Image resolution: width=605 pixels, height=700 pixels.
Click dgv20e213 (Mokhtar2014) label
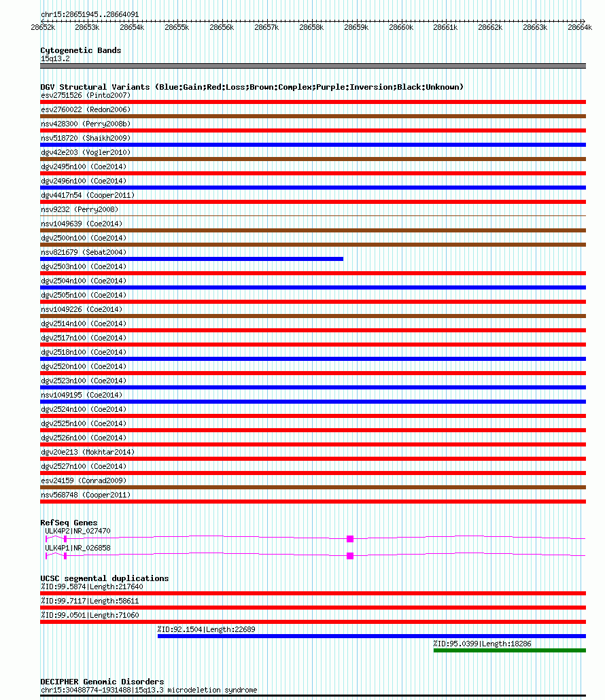click(x=88, y=453)
